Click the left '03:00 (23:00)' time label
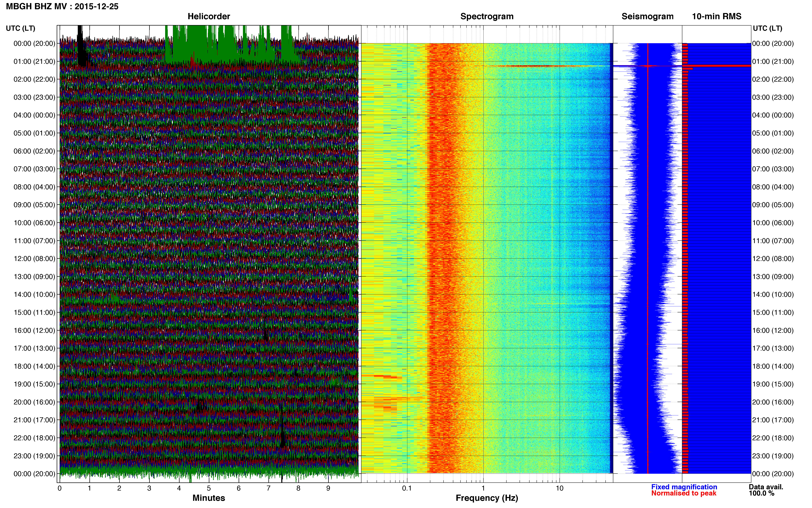The height and width of the screenshot is (508, 812). click(34, 97)
